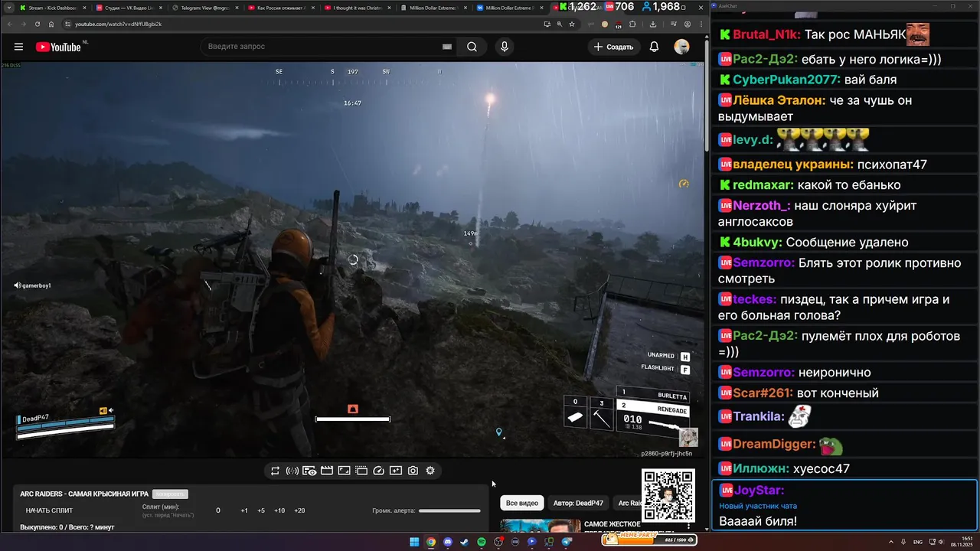Open the playback speed gauge icon
Screen dimensions: 980x551
coord(378,471)
